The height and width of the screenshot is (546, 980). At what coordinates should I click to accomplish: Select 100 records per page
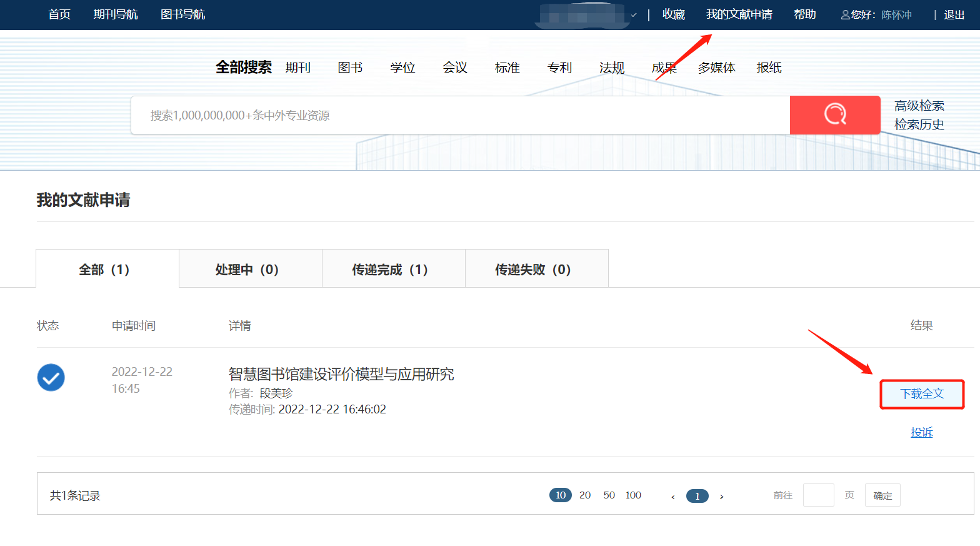(x=633, y=495)
